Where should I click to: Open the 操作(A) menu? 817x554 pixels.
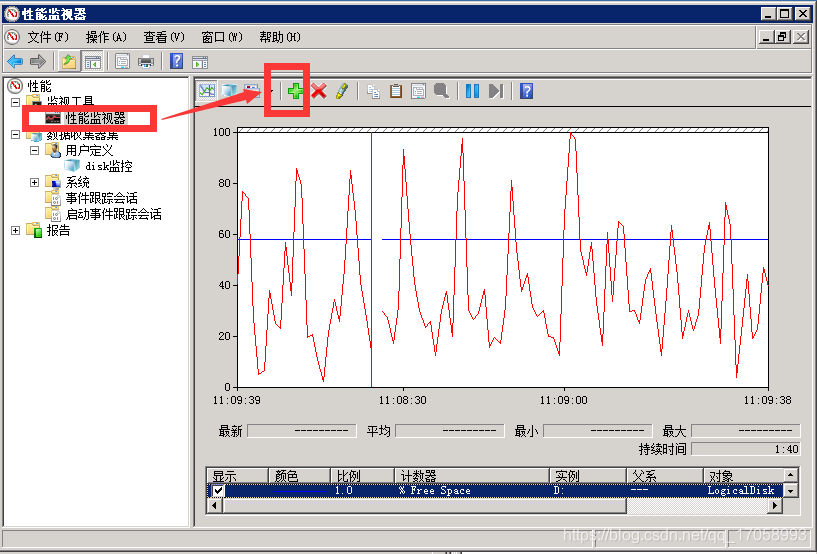106,37
